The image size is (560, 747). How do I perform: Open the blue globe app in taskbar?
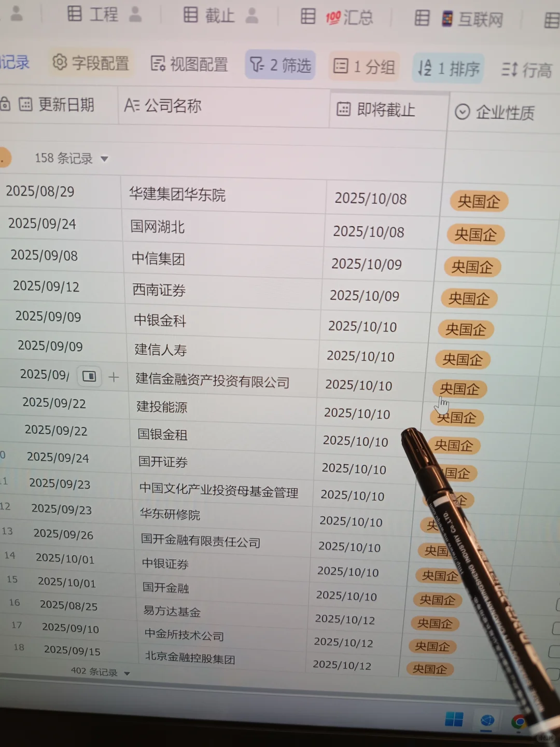[487, 721]
